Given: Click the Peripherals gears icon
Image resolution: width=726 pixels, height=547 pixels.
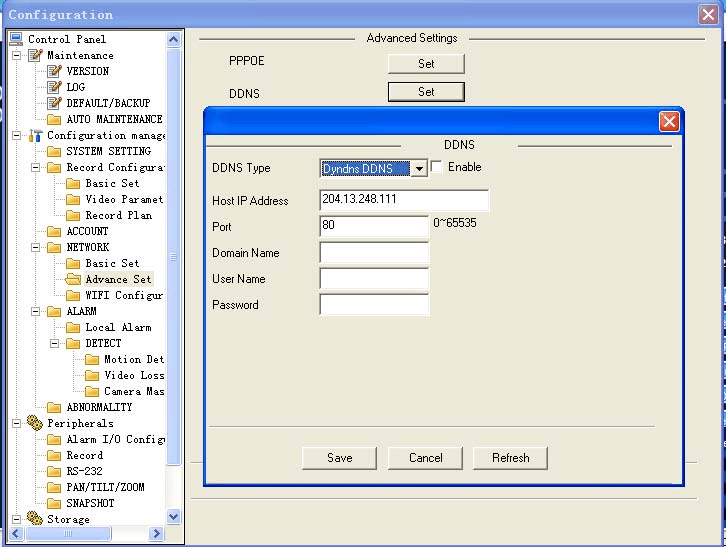Looking at the screenshot, I should pos(35,423).
